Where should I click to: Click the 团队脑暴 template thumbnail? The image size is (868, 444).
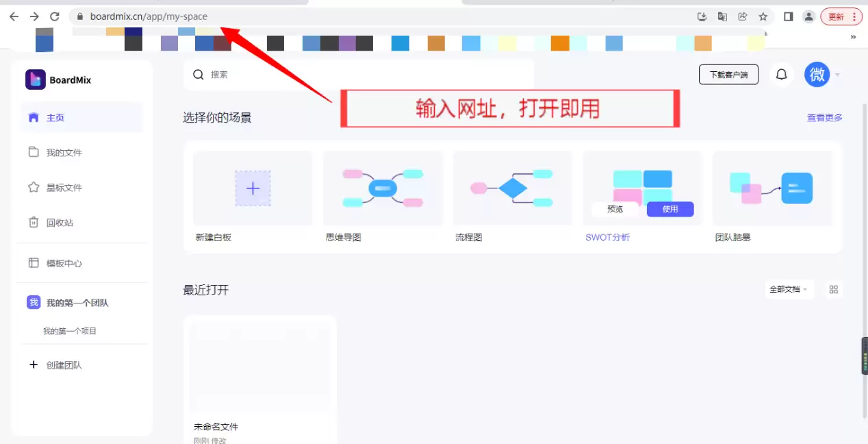click(772, 188)
